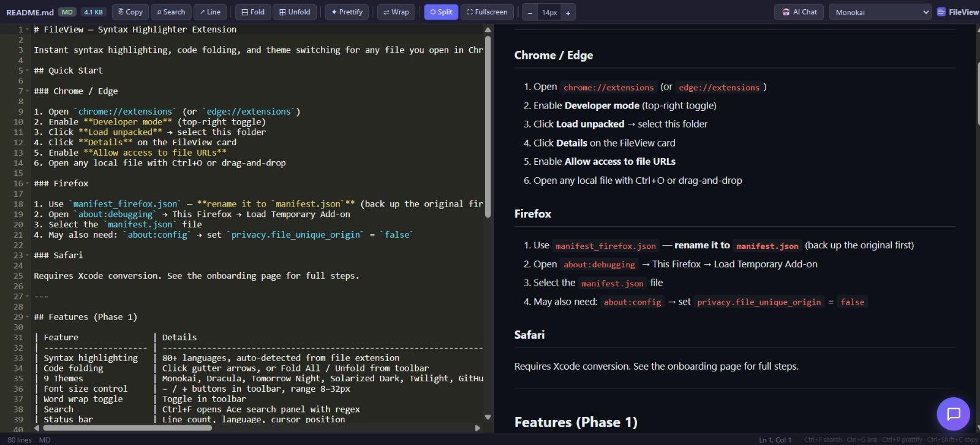Click Features (Phase 1) preview heading
980x445 pixels.
576,422
